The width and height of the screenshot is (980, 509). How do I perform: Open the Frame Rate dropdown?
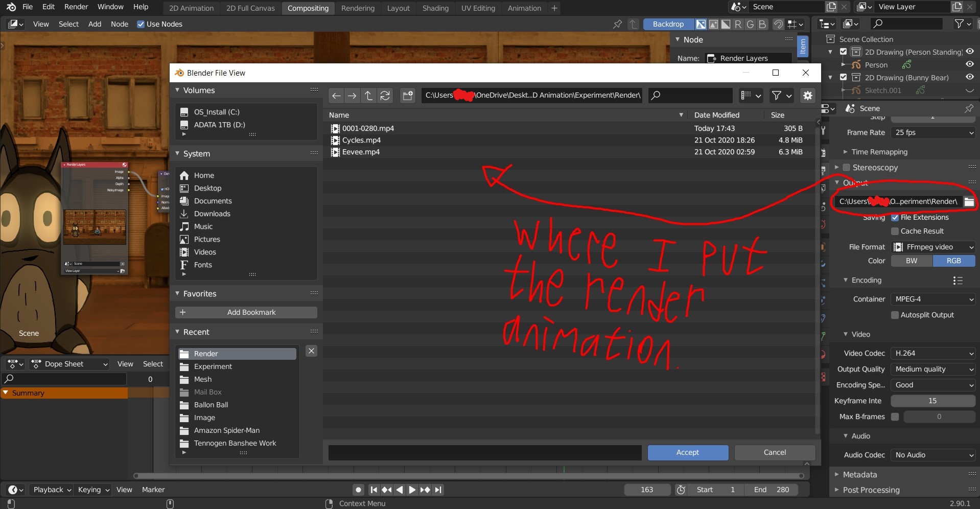coord(933,132)
